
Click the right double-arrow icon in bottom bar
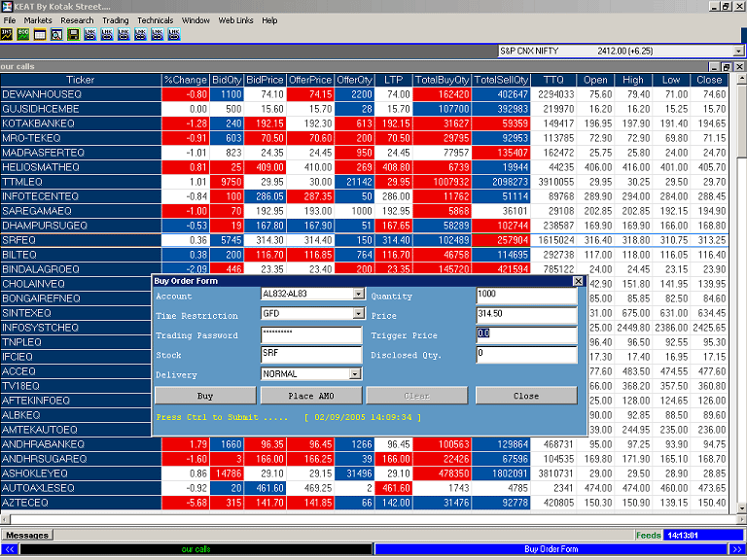click(x=736, y=549)
